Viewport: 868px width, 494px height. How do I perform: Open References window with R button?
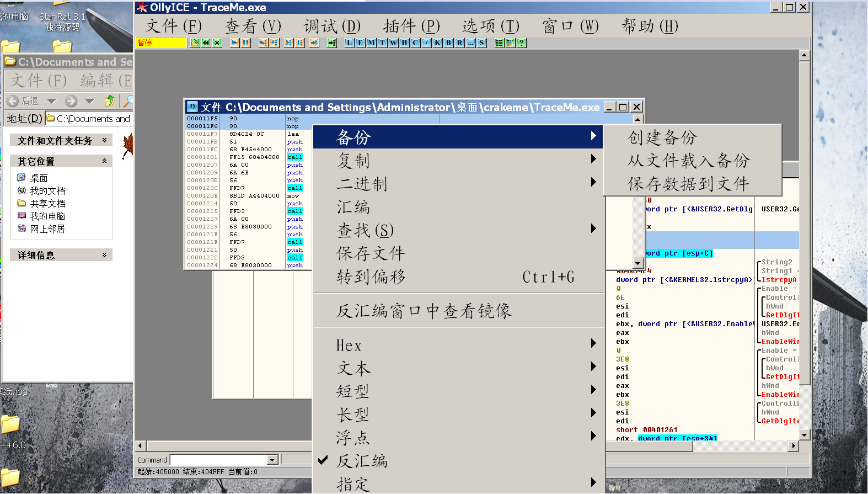coord(459,43)
